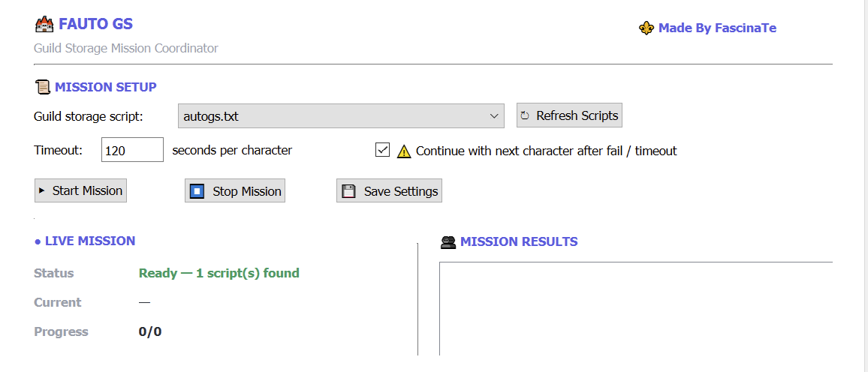The width and height of the screenshot is (868, 372).
Task: Uncheck Continue with next character checkbox
Action: pyautogui.click(x=382, y=150)
